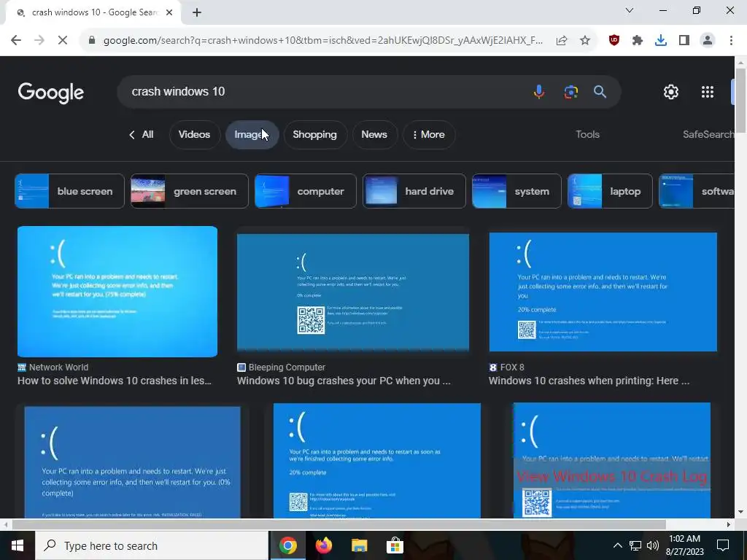Click the taskbar 'Type here to search' box
The width and height of the screenshot is (747, 560).
[x=152, y=545]
